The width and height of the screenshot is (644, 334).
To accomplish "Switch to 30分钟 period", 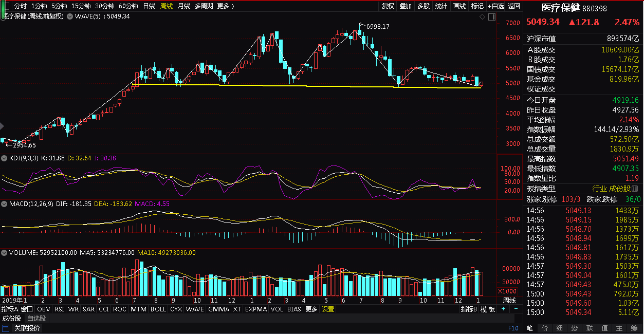I will pyautogui.click(x=104, y=6).
